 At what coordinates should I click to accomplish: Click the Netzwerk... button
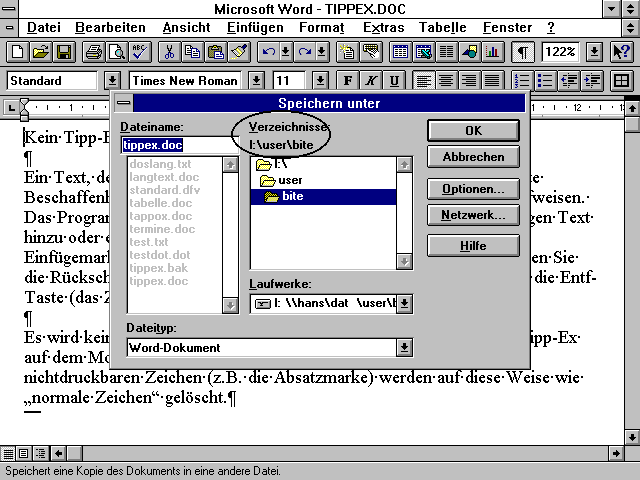coord(473,215)
